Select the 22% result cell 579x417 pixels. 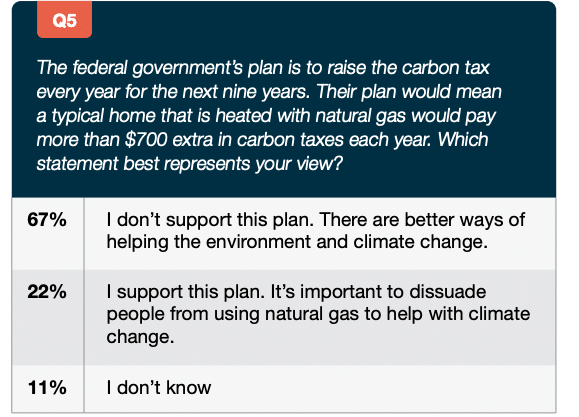tap(47, 318)
